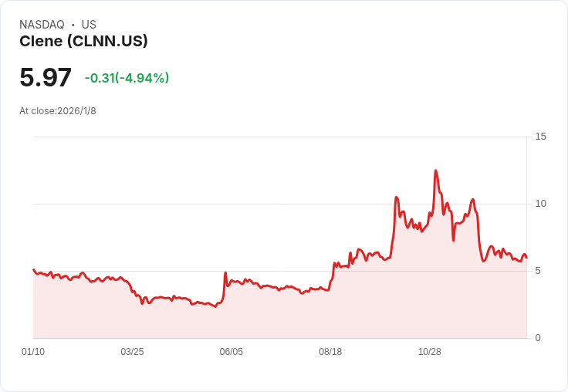Click the 08/18 x-axis date label
Image resolution: width=568 pixels, height=392 pixels.
(330, 352)
